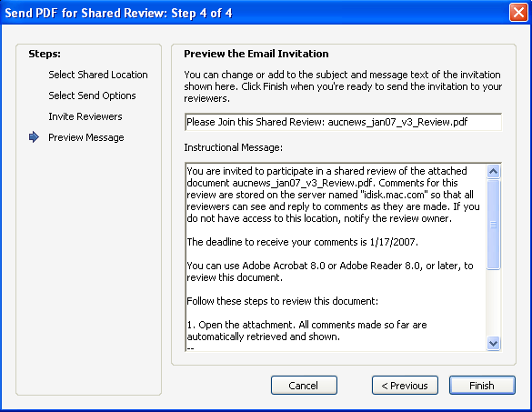Select the Preview Message step

[86, 137]
